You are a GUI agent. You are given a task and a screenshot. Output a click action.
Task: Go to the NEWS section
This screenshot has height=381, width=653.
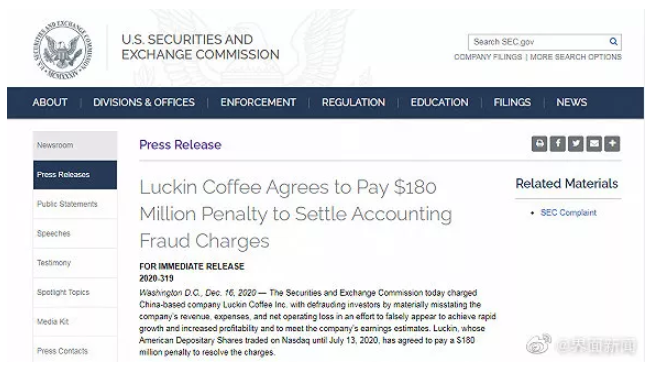[571, 102]
